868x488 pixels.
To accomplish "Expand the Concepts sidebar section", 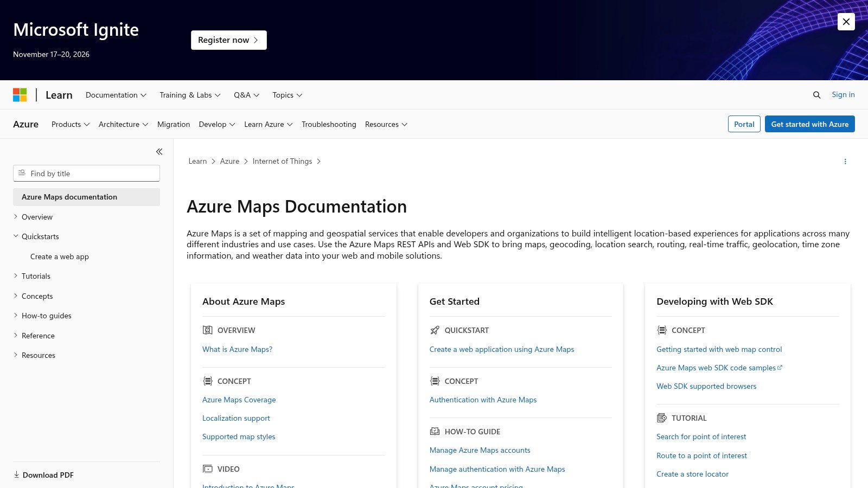I will [16, 296].
